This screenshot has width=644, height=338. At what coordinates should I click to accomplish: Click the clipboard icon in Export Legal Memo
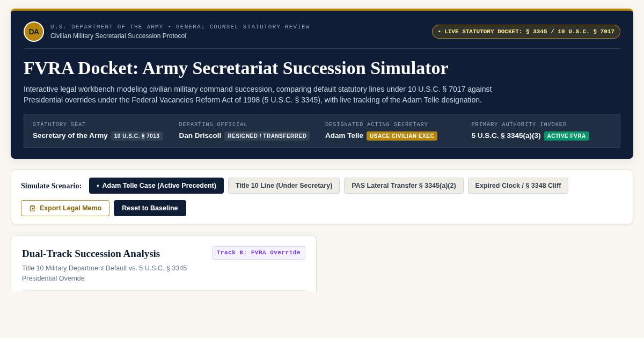[x=33, y=208]
